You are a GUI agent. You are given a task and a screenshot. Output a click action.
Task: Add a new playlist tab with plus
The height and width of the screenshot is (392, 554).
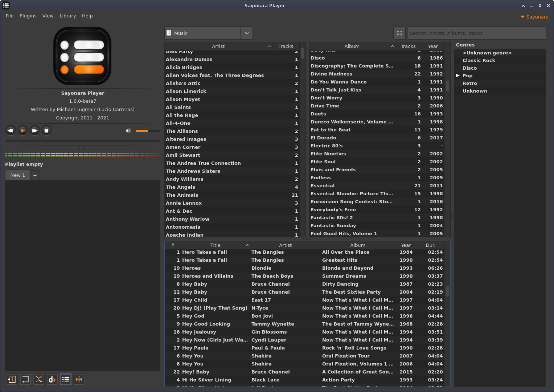35,175
